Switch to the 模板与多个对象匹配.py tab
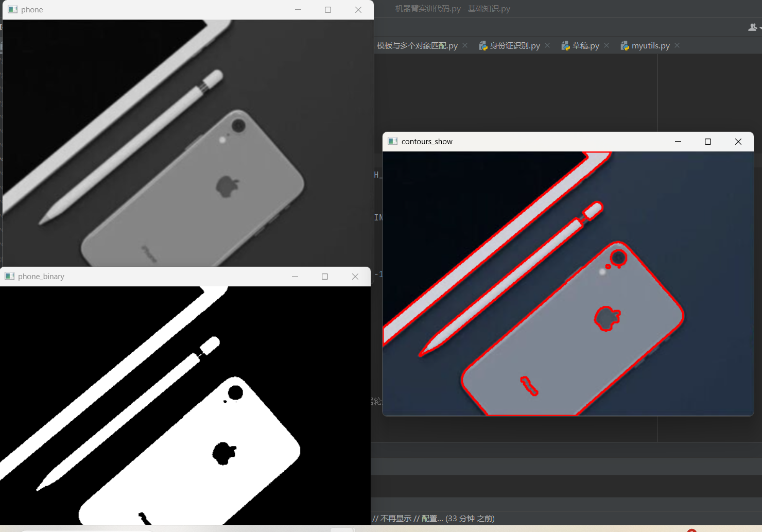This screenshot has width=762, height=532. click(x=417, y=46)
